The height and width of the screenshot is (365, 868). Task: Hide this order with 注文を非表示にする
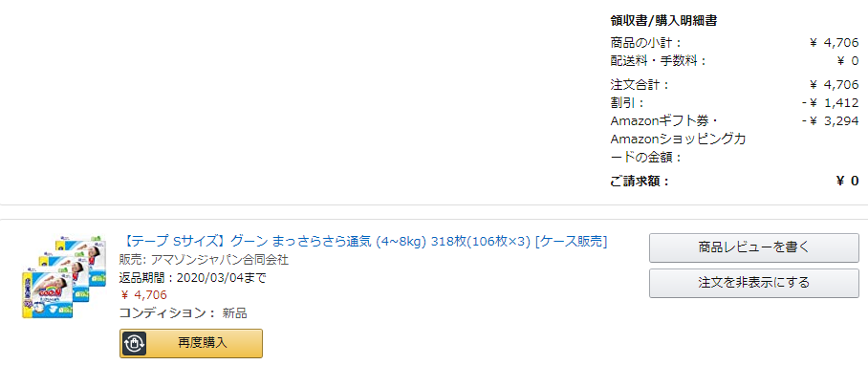754,283
